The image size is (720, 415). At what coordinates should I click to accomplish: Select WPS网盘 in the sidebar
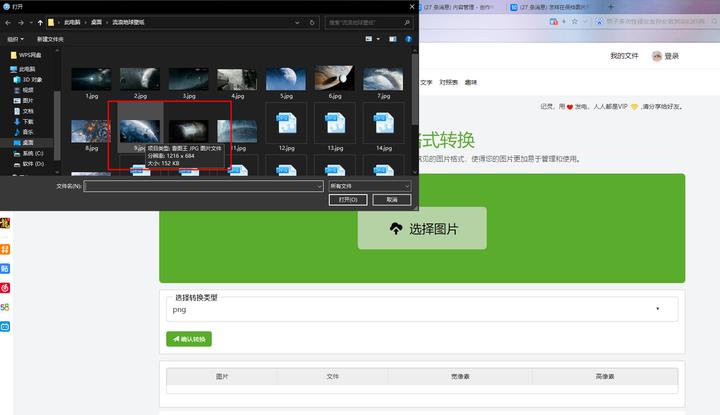click(26, 55)
